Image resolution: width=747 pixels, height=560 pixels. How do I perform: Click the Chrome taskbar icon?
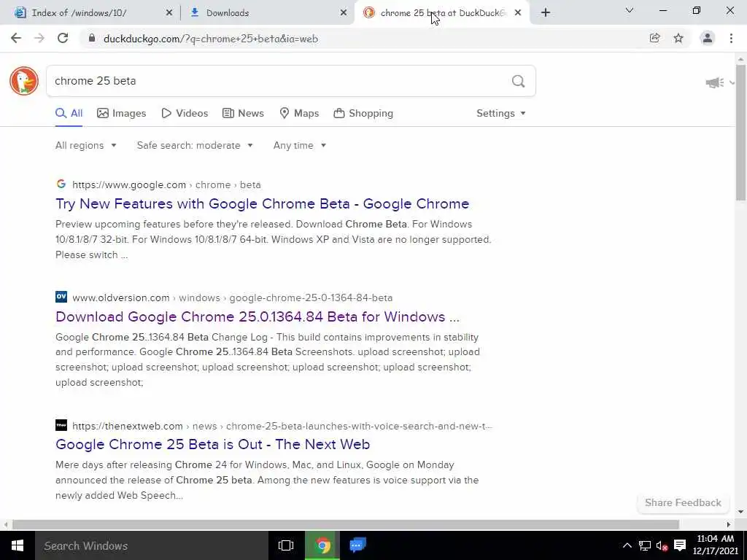(x=322, y=545)
